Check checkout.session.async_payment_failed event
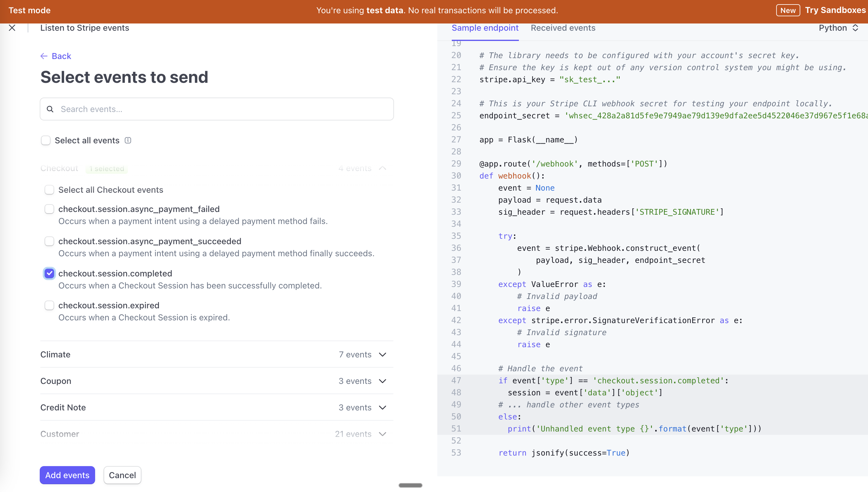 pos(49,209)
